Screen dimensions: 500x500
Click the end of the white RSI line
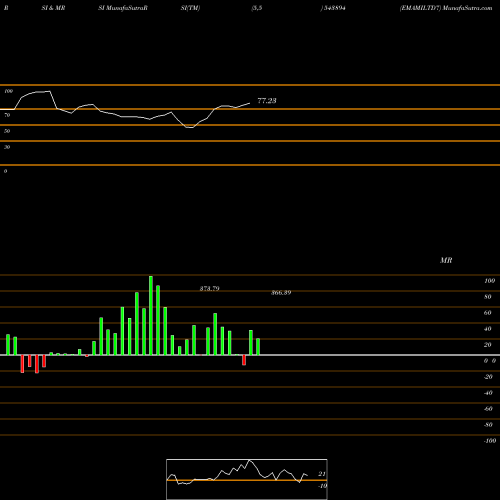pyautogui.click(x=249, y=103)
